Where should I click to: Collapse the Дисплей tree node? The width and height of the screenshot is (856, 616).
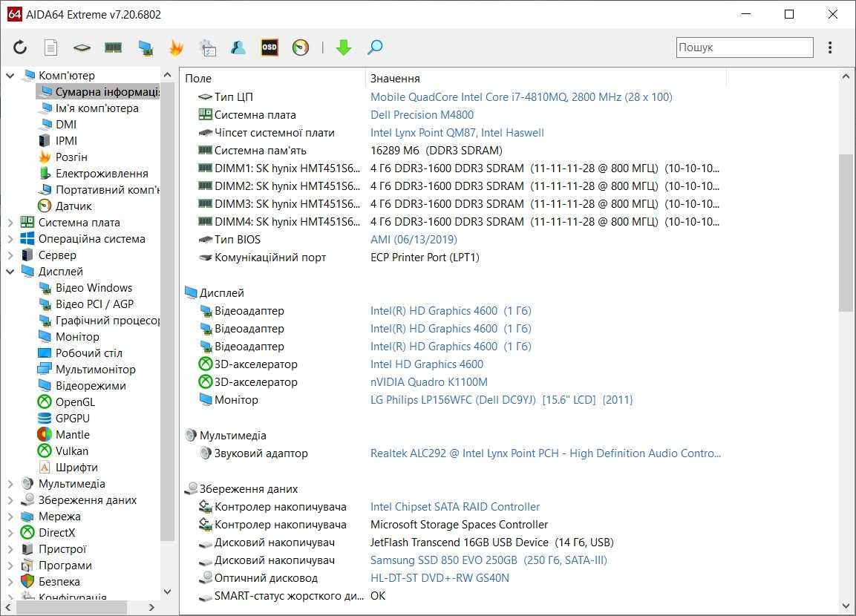point(10,271)
